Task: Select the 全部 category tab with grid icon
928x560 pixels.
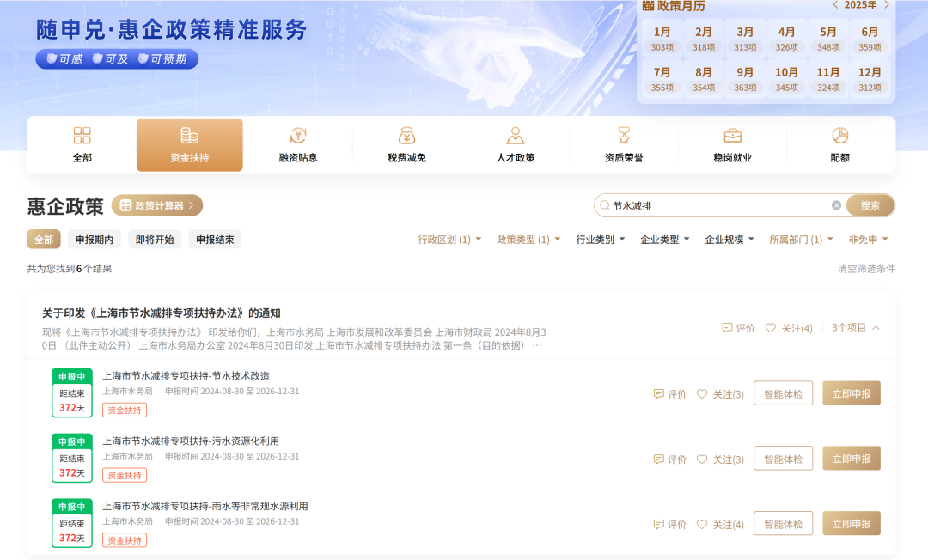Action: (x=82, y=145)
